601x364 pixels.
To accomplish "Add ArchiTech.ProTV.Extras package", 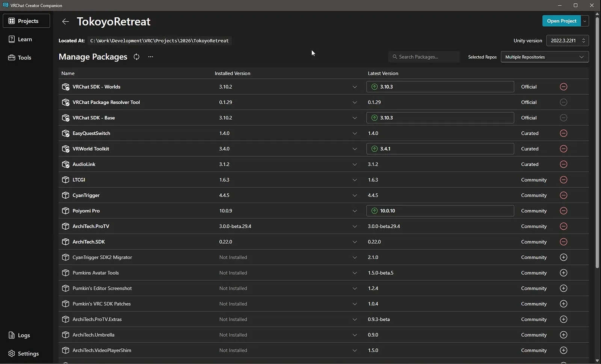I will pos(563,319).
